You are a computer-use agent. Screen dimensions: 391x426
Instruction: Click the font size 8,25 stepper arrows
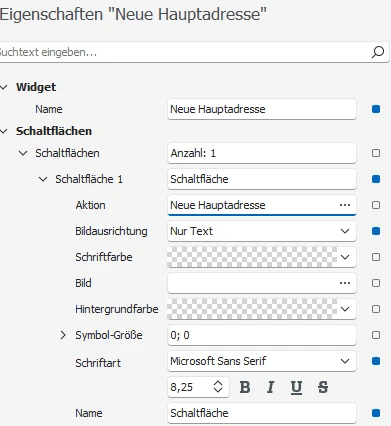pos(218,387)
